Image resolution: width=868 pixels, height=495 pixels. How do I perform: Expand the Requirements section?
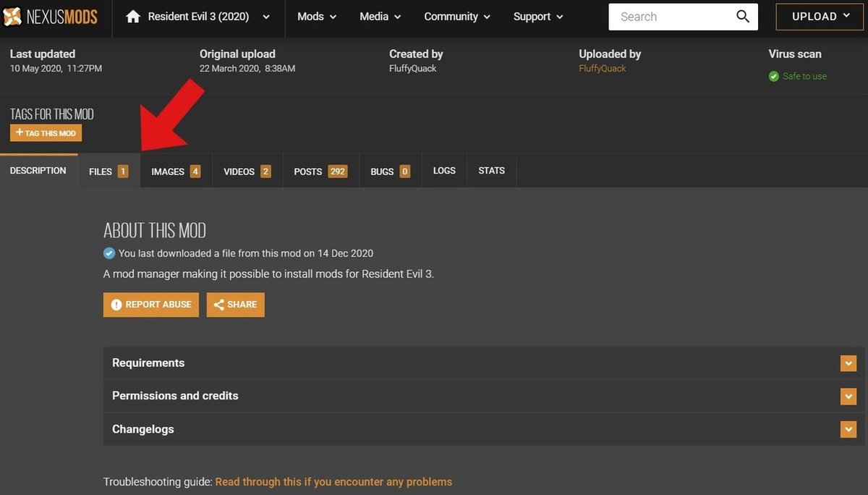[x=484, y=363]
